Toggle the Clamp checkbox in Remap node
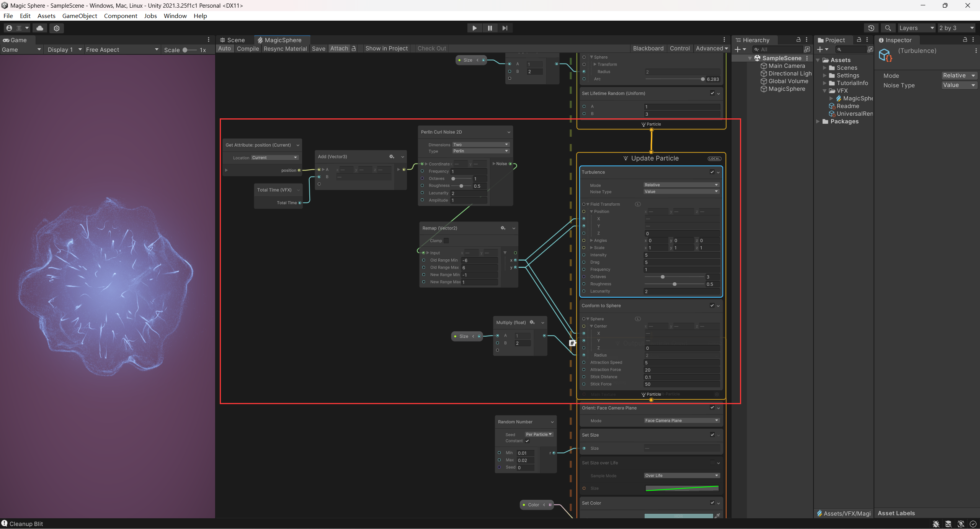 446,241
